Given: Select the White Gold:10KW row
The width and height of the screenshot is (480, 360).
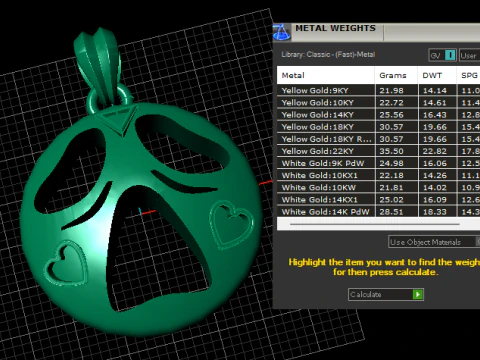Looking at the screenshot, I should (378, 187).
